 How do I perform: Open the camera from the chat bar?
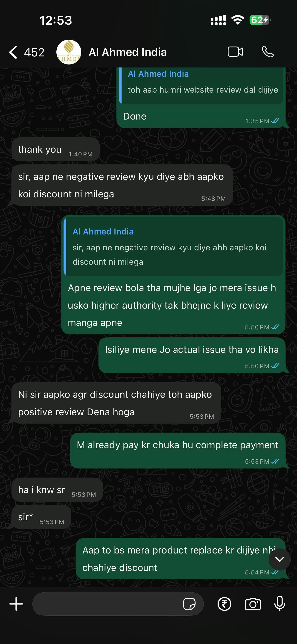point(253,604)
